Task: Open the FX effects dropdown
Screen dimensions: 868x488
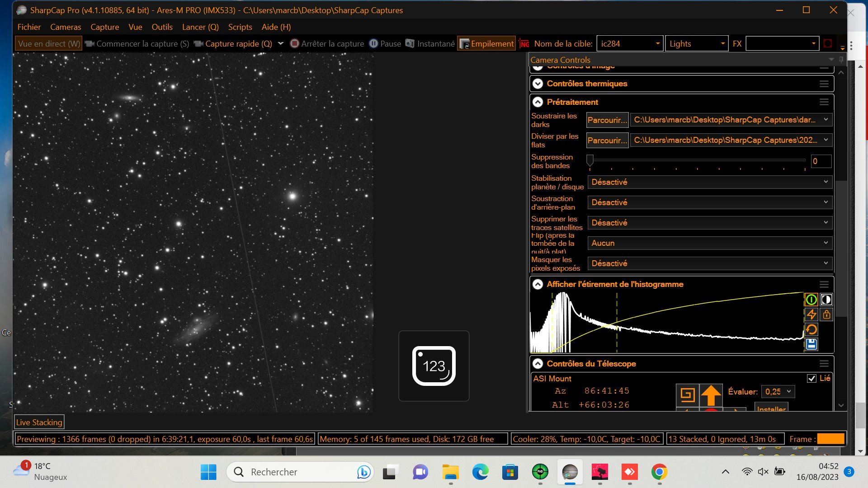Action: tap(813, 44)
